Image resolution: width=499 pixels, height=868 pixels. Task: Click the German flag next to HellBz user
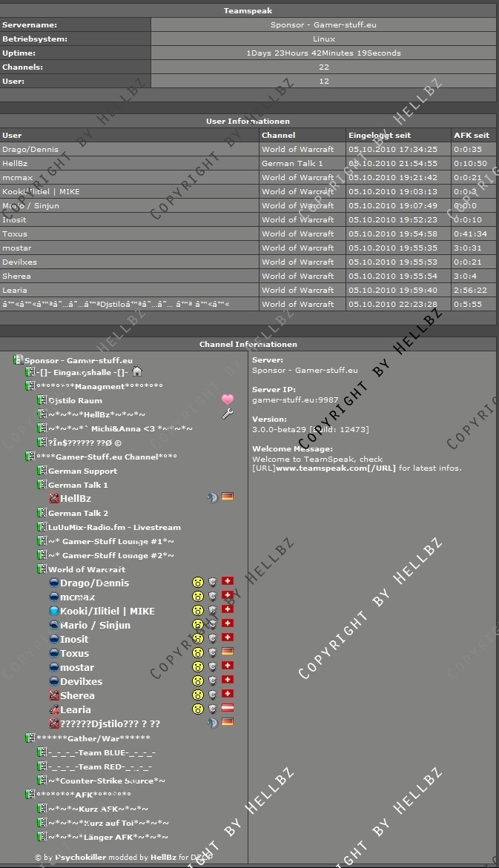228,497
